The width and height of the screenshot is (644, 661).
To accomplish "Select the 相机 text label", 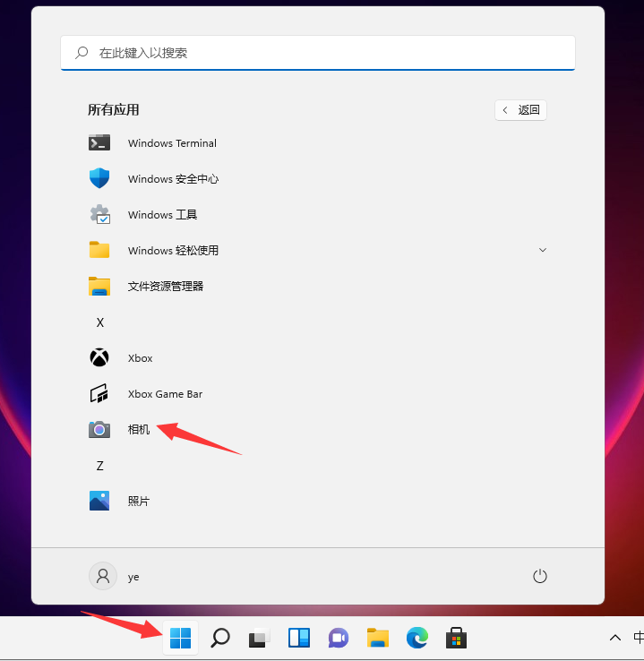I will [x=139, y=430].
